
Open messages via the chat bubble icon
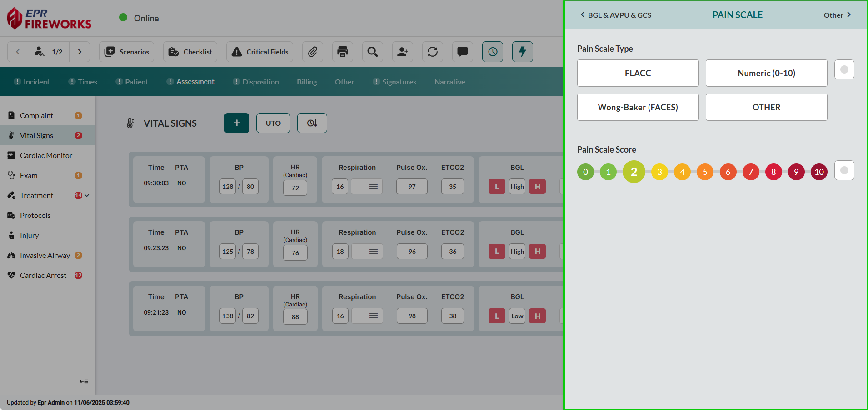tap(462, 52)
